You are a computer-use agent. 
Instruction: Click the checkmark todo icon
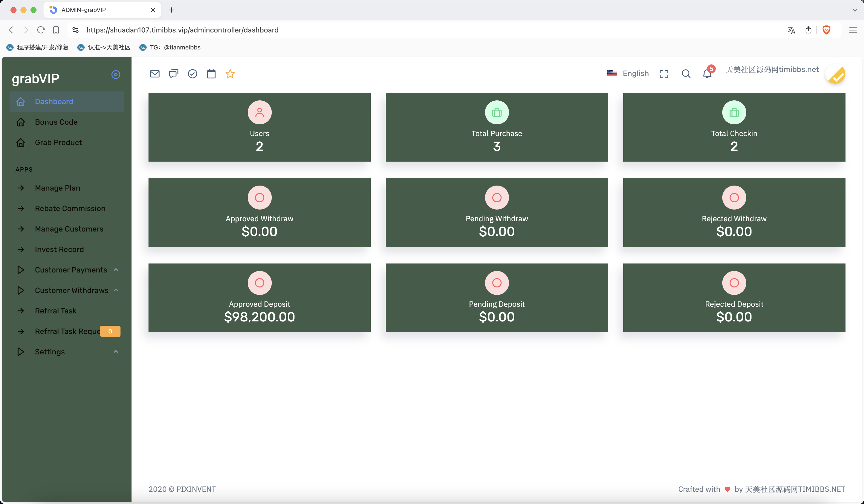tap(193, 74)
